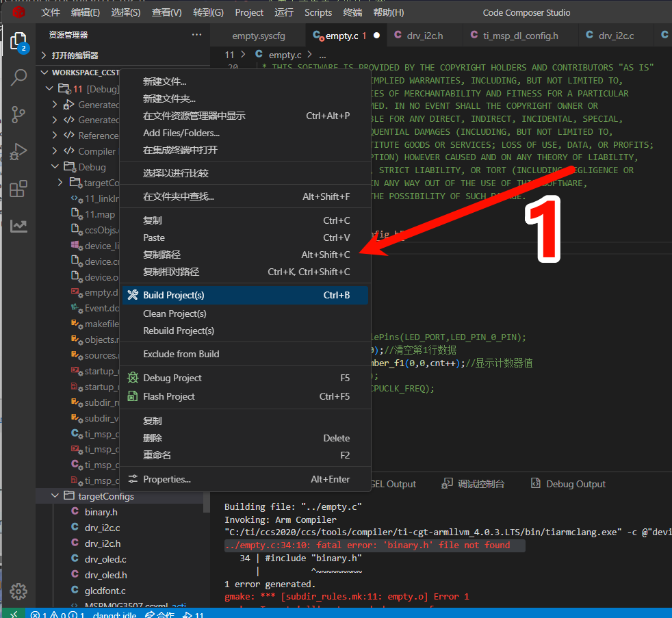Viewport: 672px width, 618px height.
Task: Click the errors and warnings count in status bar
Action: [x=58, y=615]
